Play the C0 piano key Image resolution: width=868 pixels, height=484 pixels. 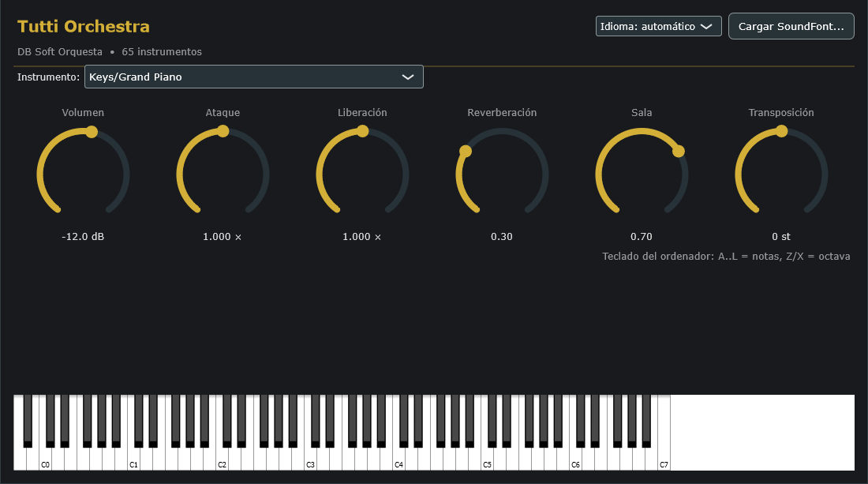[46, 460]
